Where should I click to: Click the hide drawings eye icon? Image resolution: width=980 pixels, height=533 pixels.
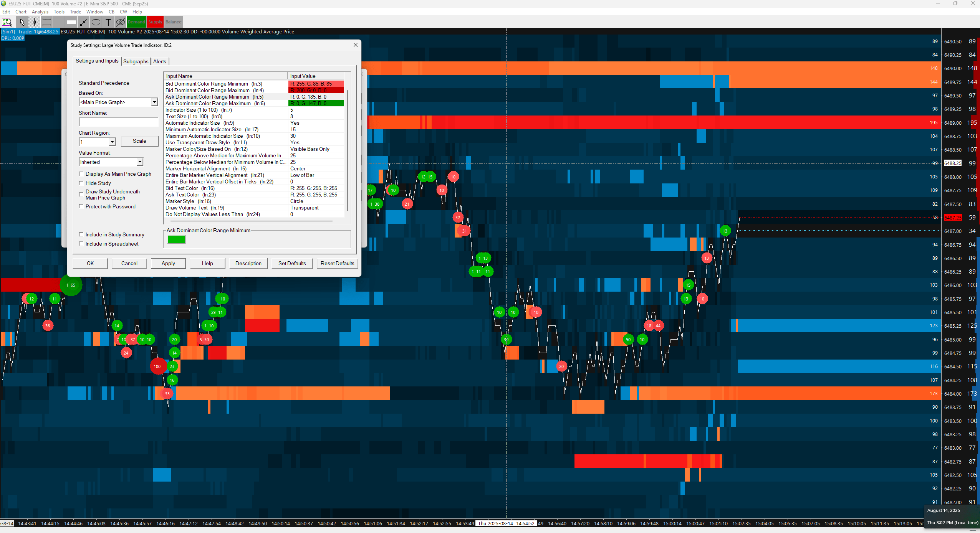point(120,22)
